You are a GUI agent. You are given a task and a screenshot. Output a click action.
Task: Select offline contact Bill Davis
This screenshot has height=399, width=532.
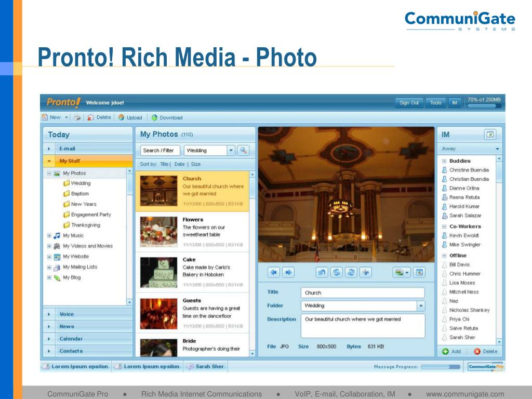tap(456, 264)
